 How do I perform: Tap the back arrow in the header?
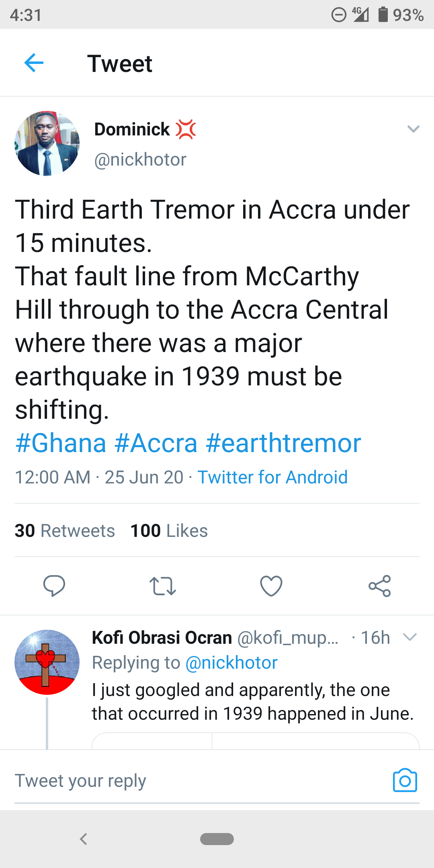34,63
